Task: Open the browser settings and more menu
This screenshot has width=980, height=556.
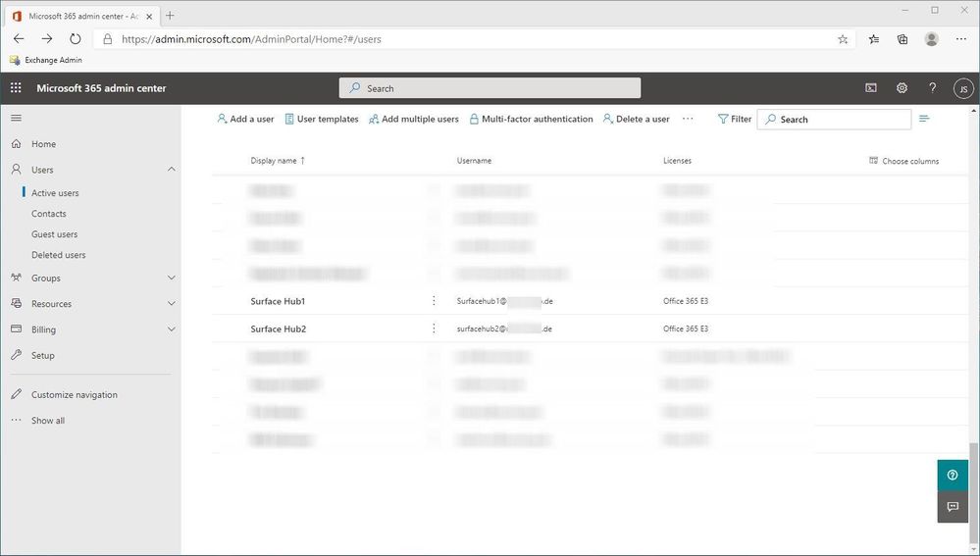Action: 961,39
